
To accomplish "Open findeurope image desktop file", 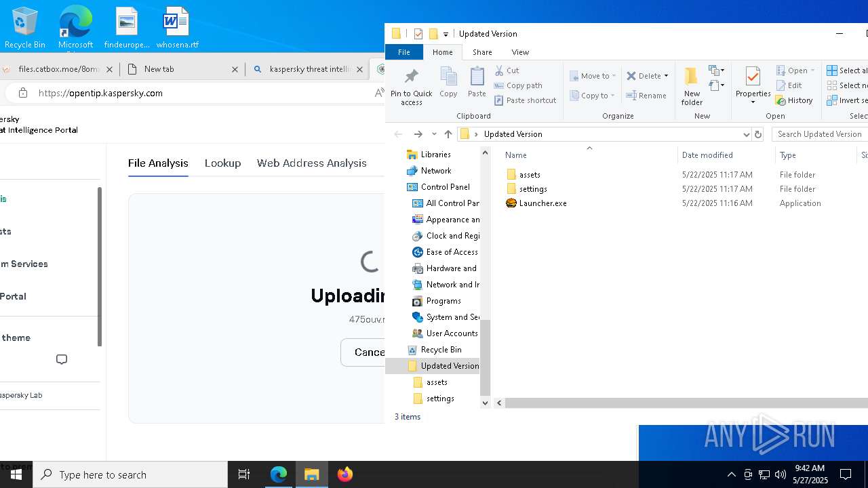I will pyautogui.click(x=127, y=28).
